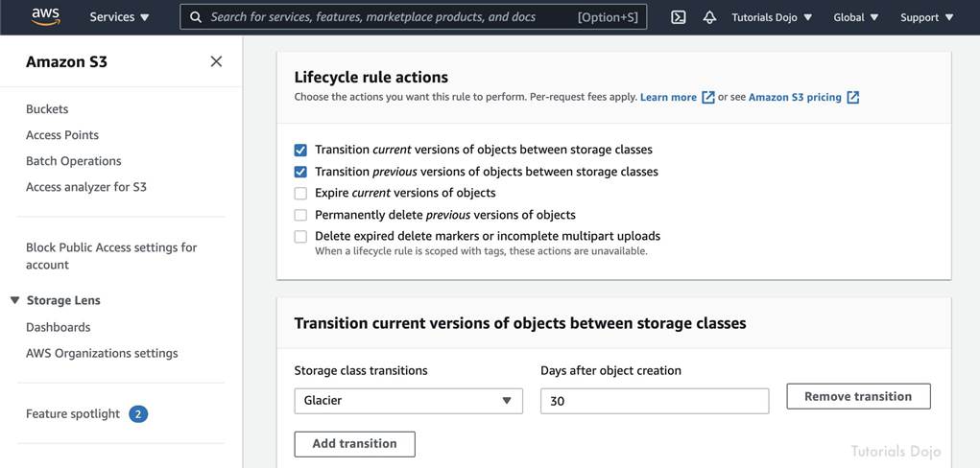Screen dimensions: 980x468
Task: Uncheck Transition current versions checkbox
Action: tap(300, 150)
